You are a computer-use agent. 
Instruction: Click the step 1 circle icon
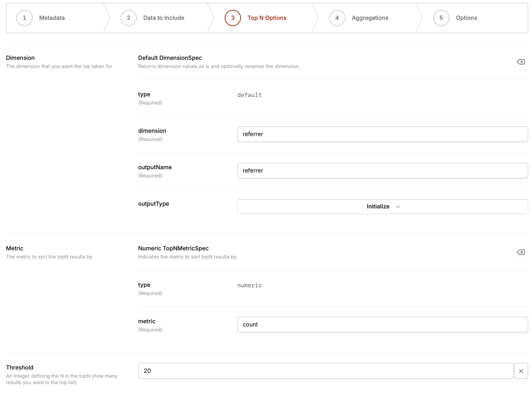pyautogui.click(x=24, y=18)
